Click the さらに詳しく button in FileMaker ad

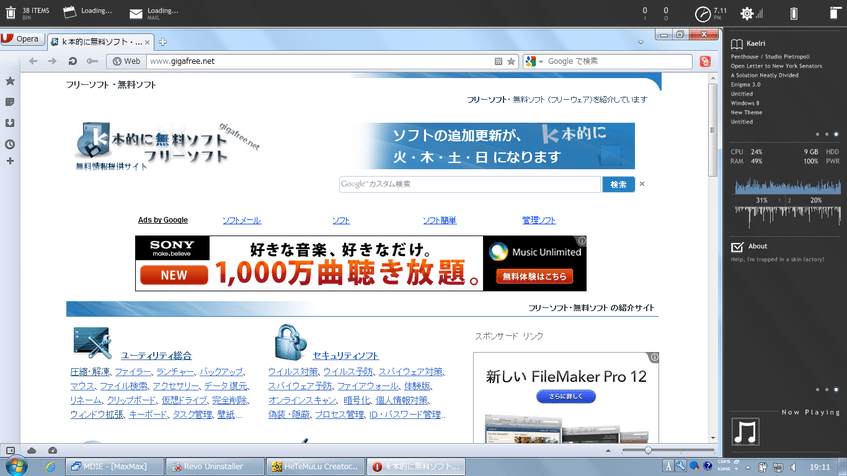click(566, 396)
